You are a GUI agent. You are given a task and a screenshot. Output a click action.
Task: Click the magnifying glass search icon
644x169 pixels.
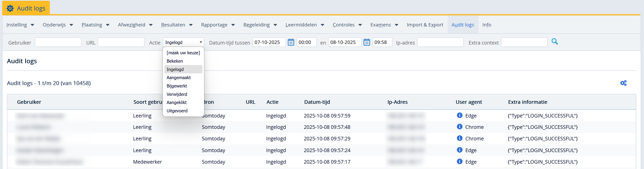pyautogui.click(x=554, y=42)
